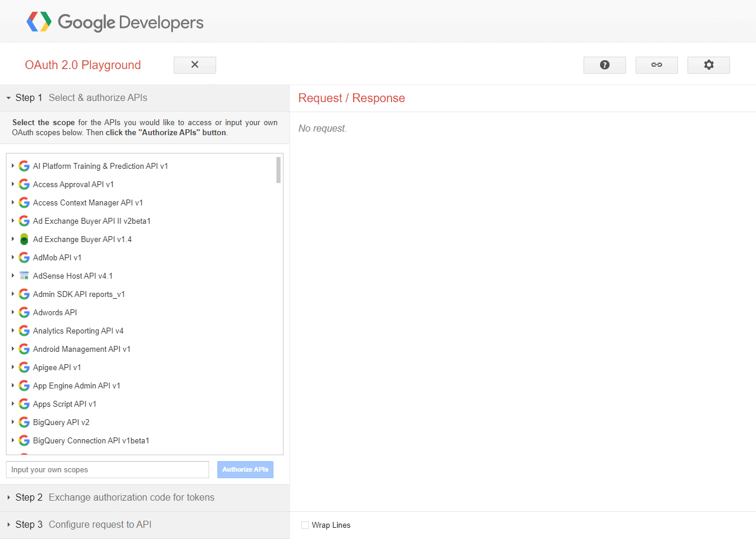The image size is (756, 539).
Task: Select the App Engine Admin API v1 text
Action: click(x=77, y=386)
